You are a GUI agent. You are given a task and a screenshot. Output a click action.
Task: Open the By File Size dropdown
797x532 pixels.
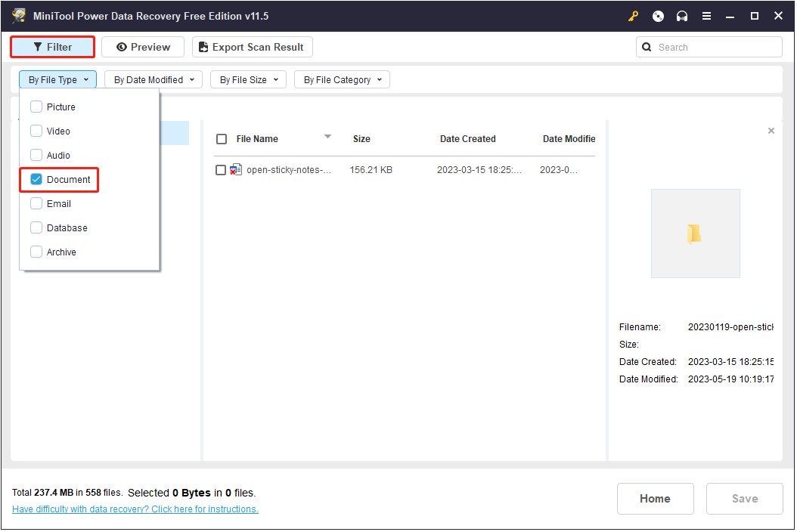[249, 79]
